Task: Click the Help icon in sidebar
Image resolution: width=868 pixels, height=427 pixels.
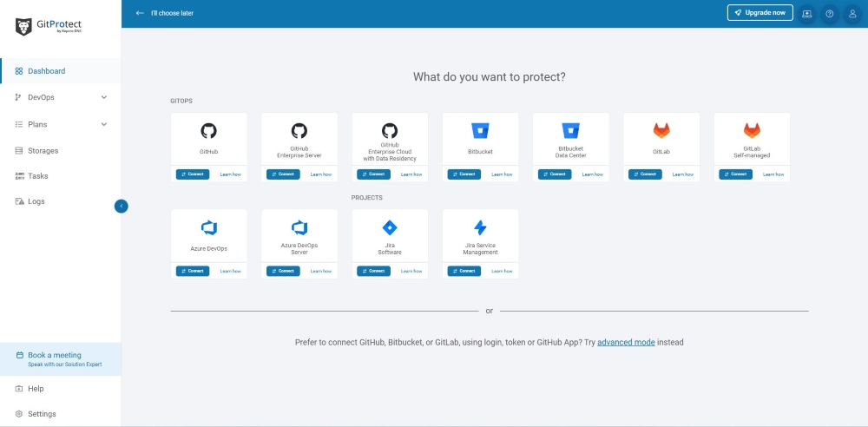Action: [19, 389]
